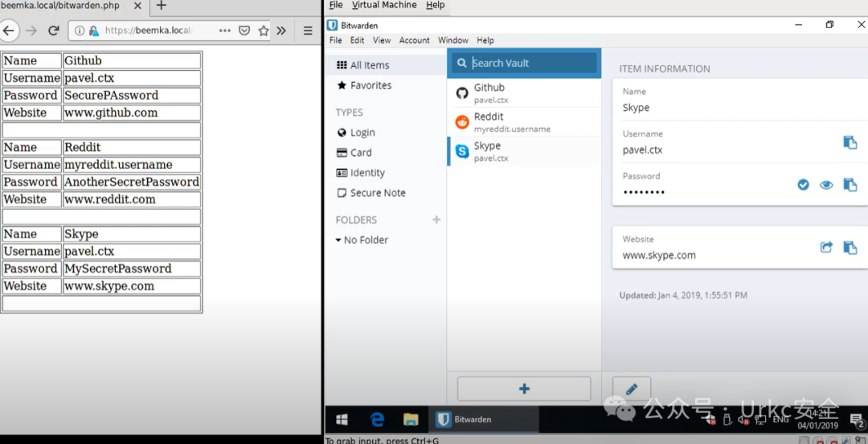This screenshot has width=868, height=444.
Task: Click www.skype.com cell in browser table
Action: [x=132, y=286]
